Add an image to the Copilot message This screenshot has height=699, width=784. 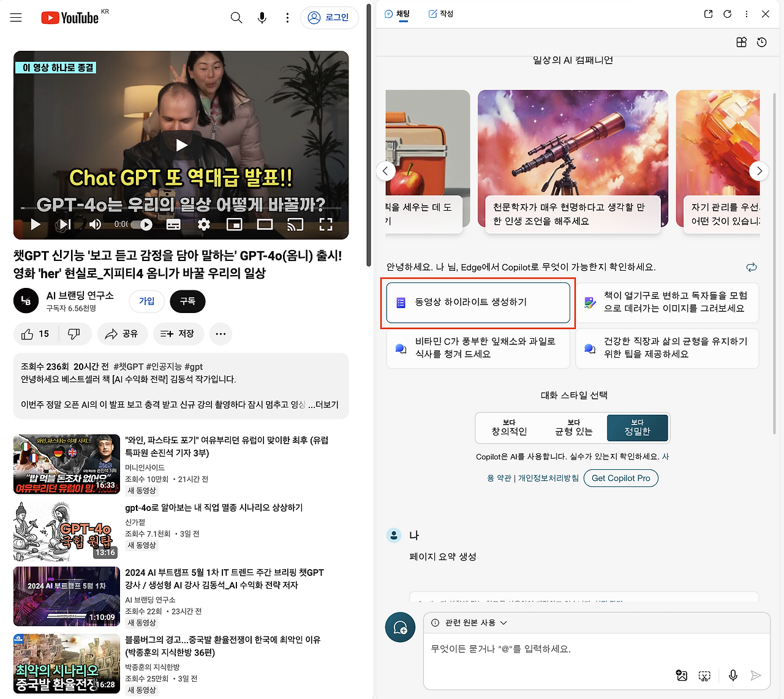682,675
